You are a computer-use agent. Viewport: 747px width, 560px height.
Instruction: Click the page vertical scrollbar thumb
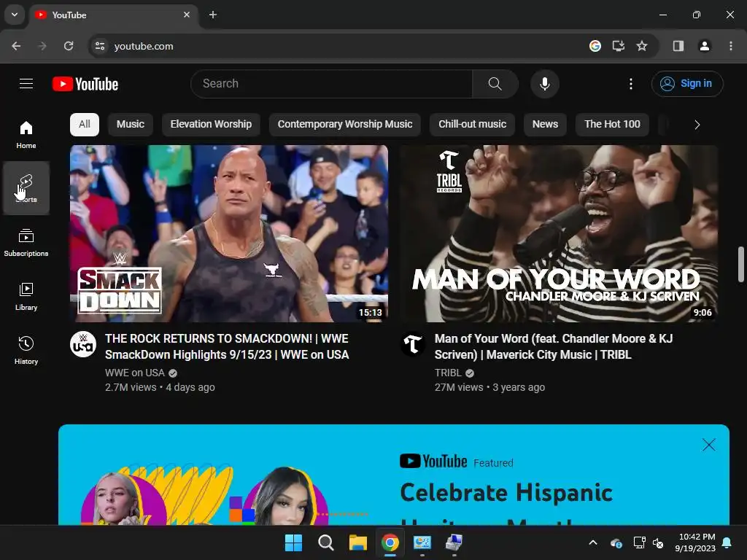coord(741,264)
